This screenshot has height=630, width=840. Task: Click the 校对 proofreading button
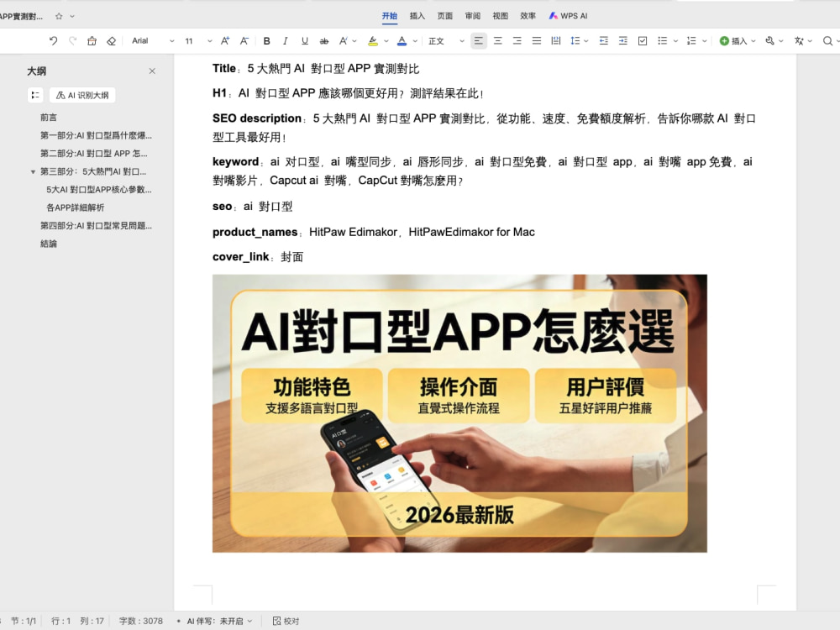tap(286, 621)
